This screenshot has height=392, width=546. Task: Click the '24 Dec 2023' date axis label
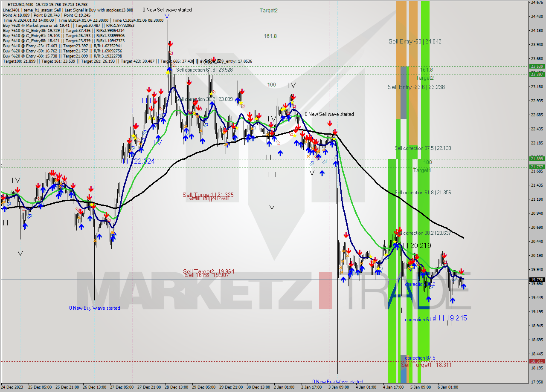pyautogui.click(x=12, y=387)
